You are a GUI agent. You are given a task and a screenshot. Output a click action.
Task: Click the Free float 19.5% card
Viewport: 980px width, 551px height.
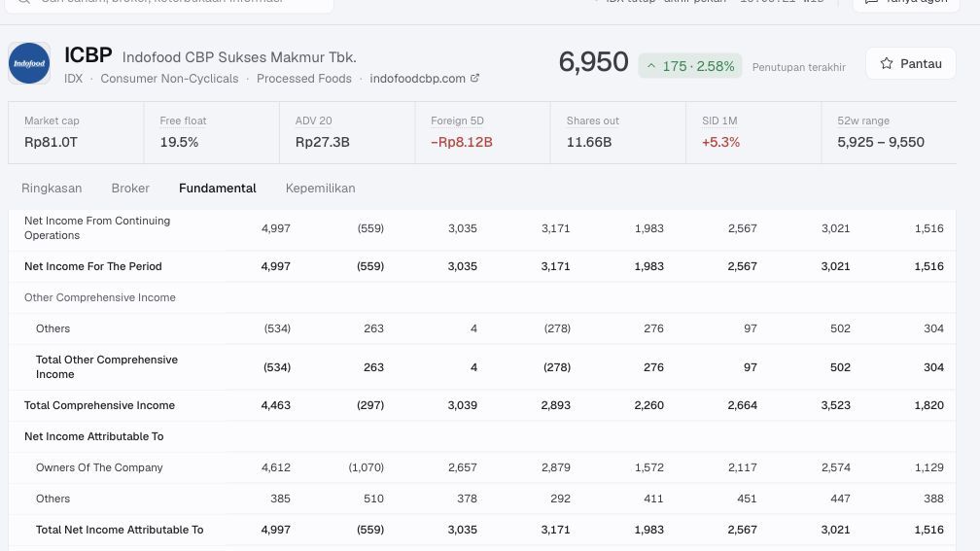pyautogui.click(x=211, y=132)
